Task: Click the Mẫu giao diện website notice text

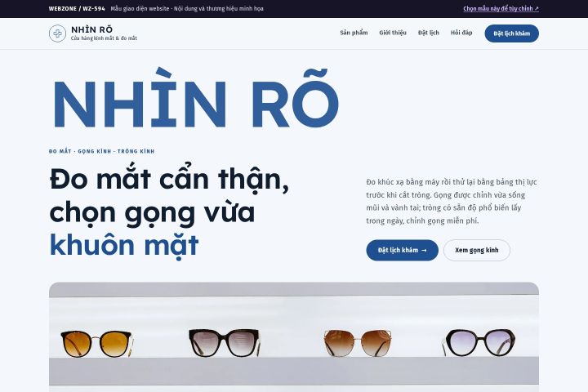Action: (187, 9)
